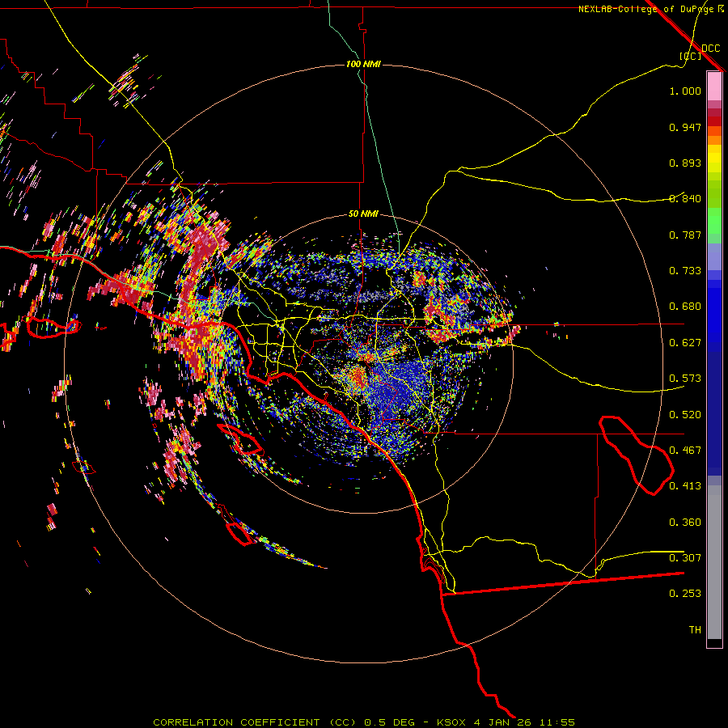Screen dimensions: 728x728
Task: Click the 0.733 scale value
Action: (x=685, y=271)
